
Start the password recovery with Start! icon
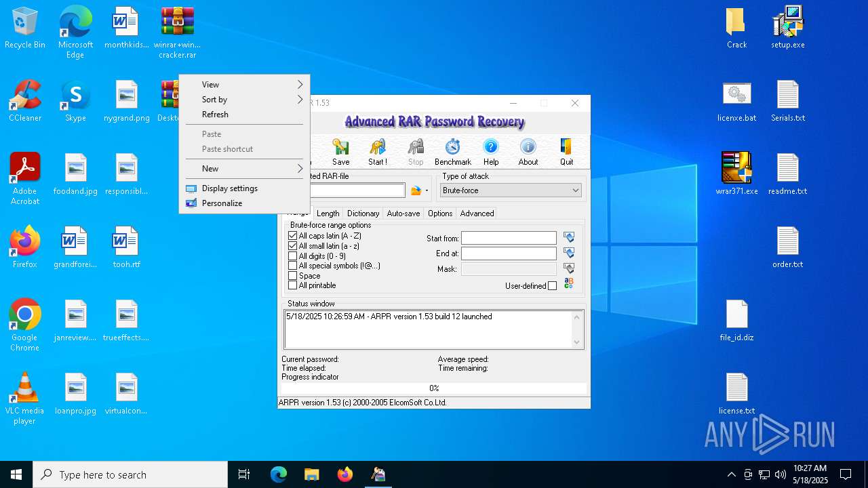[378, 152]
